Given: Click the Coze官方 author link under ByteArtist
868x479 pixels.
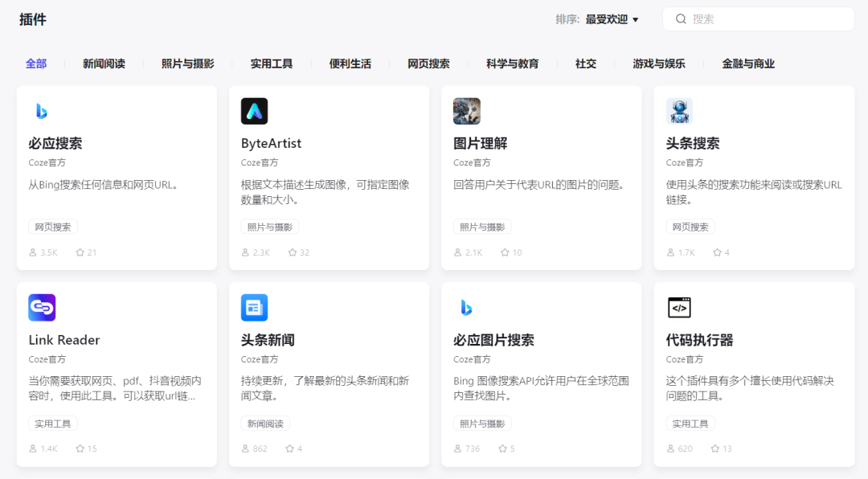Looking at the screenshot, I should (259, 162).
